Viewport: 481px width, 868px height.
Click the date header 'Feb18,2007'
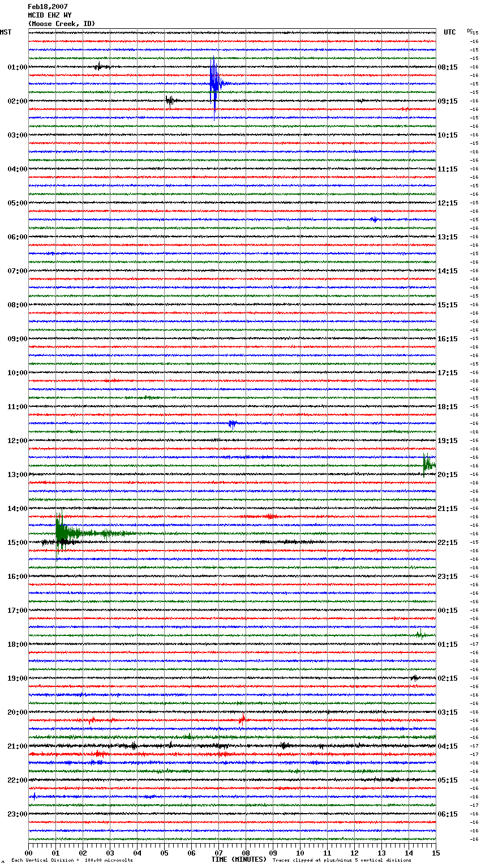click(48, 7)
